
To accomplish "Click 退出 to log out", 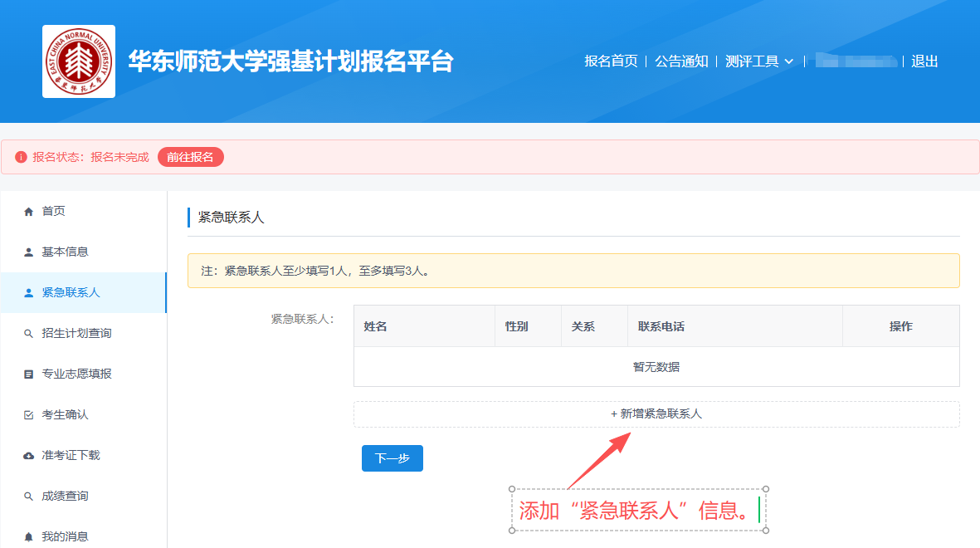I will [x=924, y=61].
